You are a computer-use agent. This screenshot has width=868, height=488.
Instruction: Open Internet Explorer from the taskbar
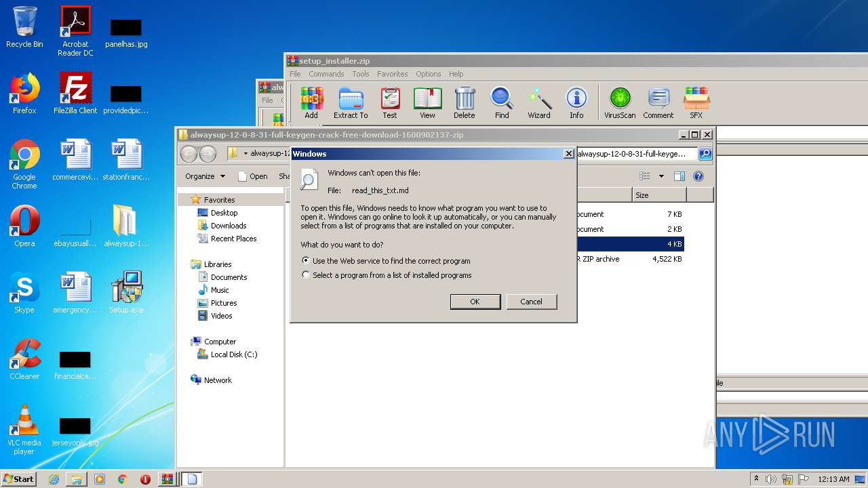[54, 479]
